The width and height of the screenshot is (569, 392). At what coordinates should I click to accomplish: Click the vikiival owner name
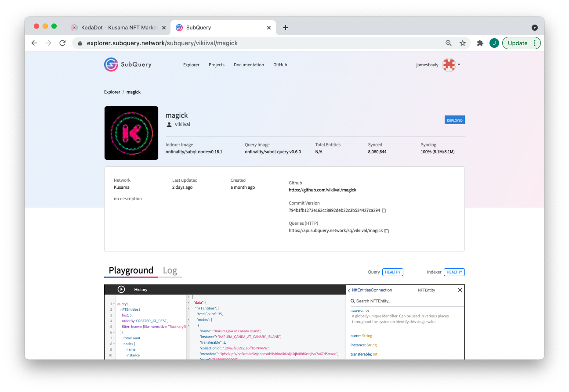182,125
